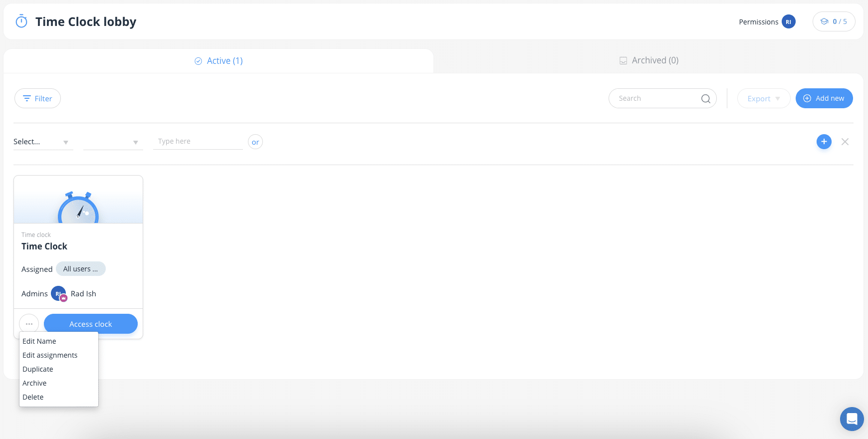868x439 pixels.
Task: Click the Access clock button
Action: click(91, 324)
